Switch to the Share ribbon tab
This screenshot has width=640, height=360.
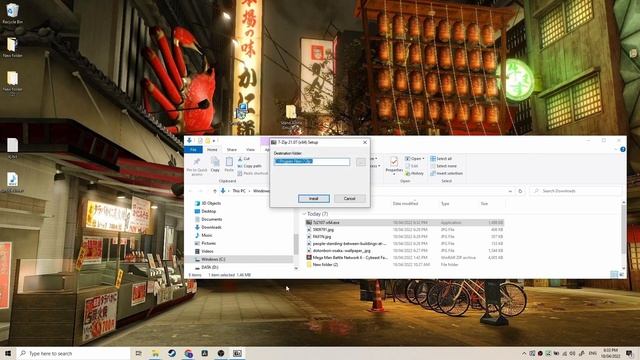(x=232, y=150)
